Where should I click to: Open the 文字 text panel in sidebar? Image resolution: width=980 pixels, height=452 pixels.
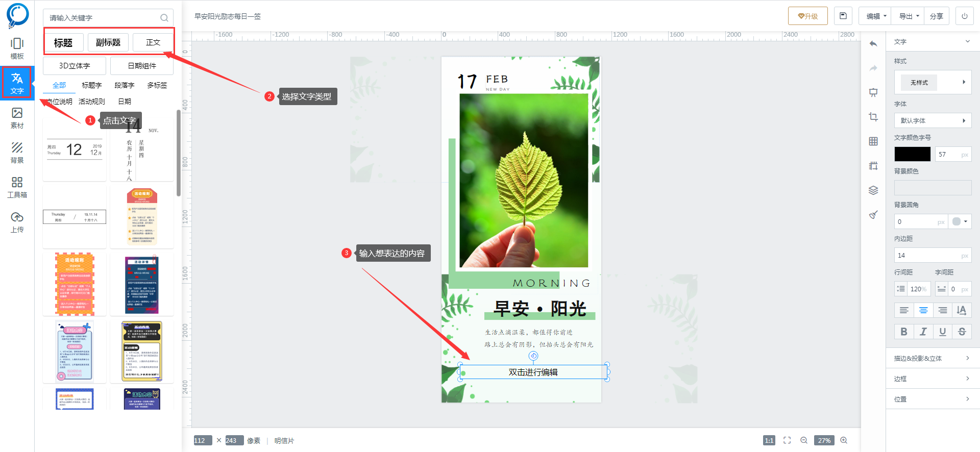click(17, 83)
